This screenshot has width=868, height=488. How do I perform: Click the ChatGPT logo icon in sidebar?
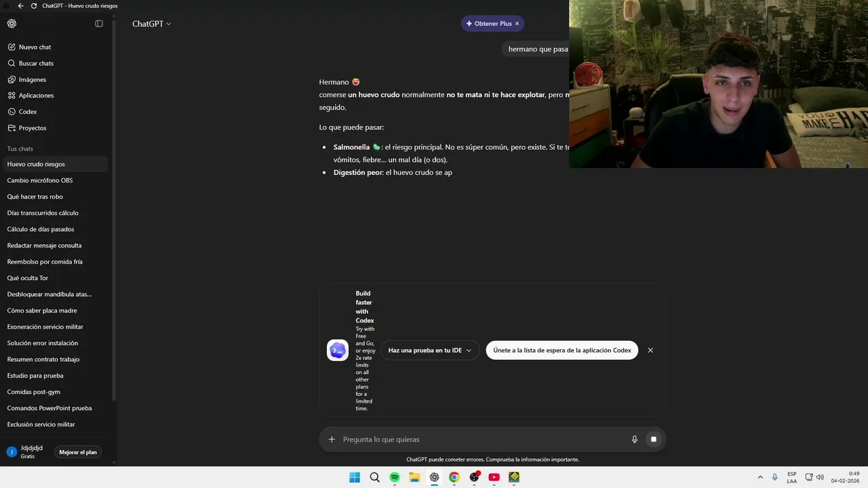click(12, 24)
